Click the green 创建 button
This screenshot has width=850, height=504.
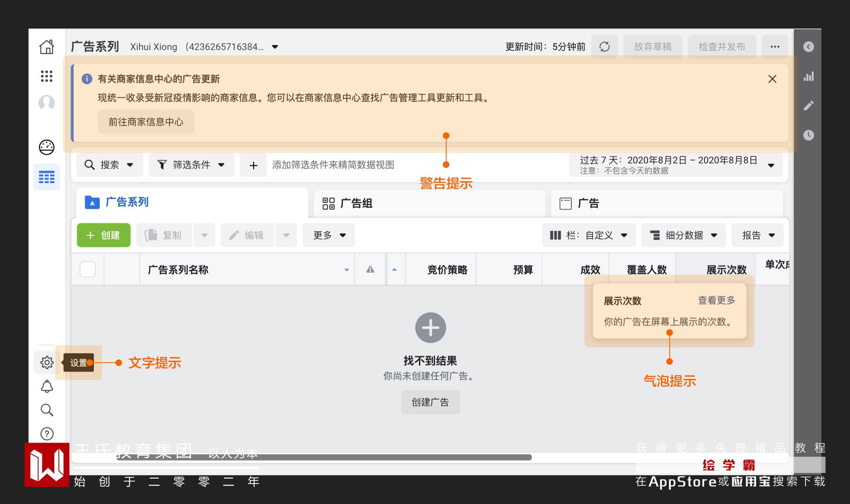[x=103, y=235]
